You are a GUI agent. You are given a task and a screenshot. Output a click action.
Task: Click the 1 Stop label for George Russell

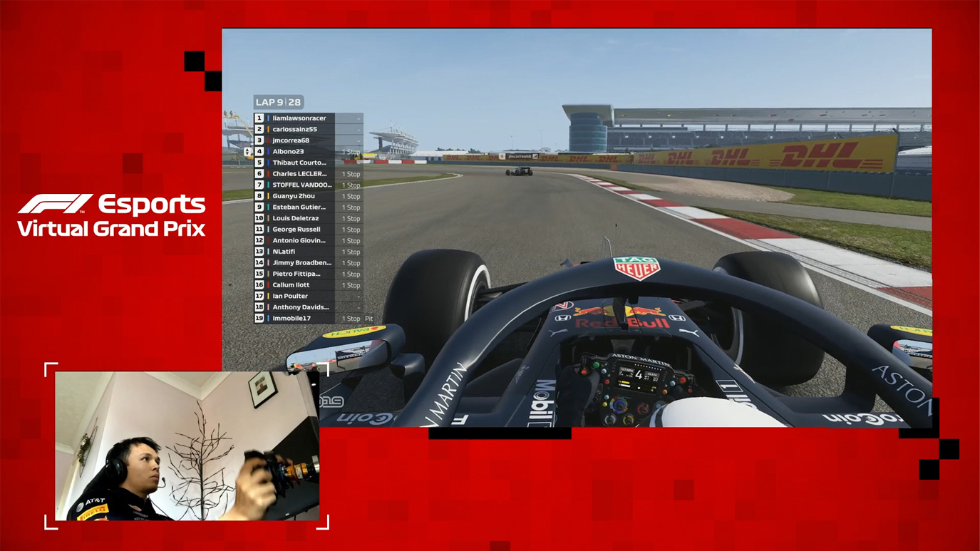pos(351,230)
